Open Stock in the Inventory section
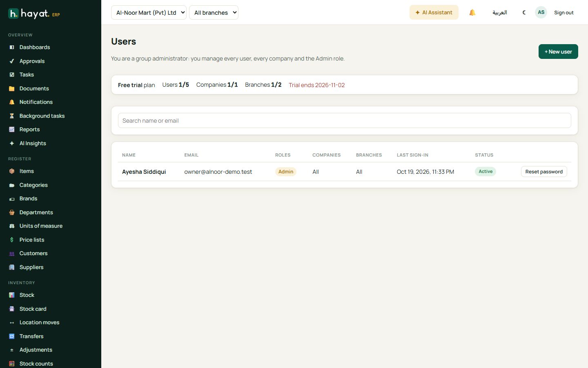The height and width of the screenshot is (368, 588). (27, 295)
